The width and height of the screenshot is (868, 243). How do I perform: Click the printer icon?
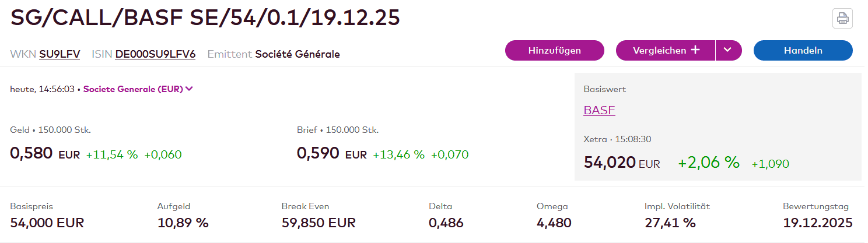(x=842, y=18)
